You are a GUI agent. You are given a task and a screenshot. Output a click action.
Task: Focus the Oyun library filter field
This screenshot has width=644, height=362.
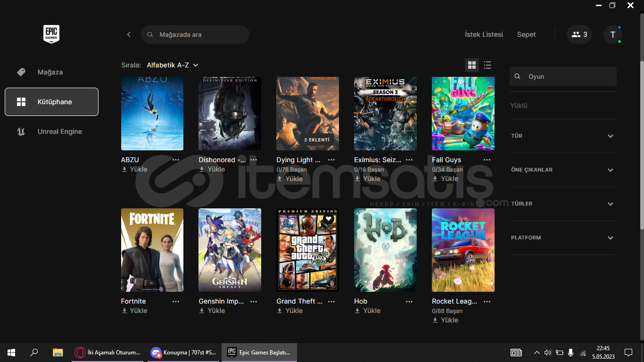pyautogui.click(x=563, y=76)
